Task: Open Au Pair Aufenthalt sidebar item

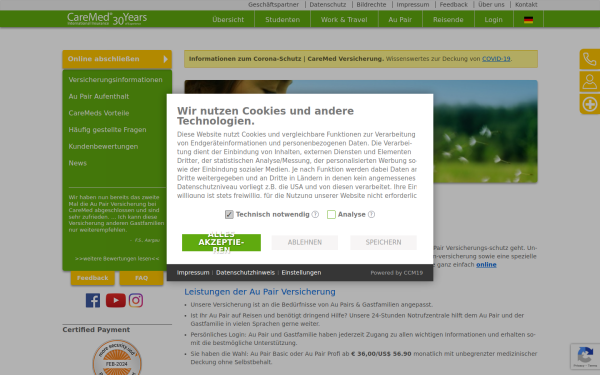Action: tap(99, 96)
